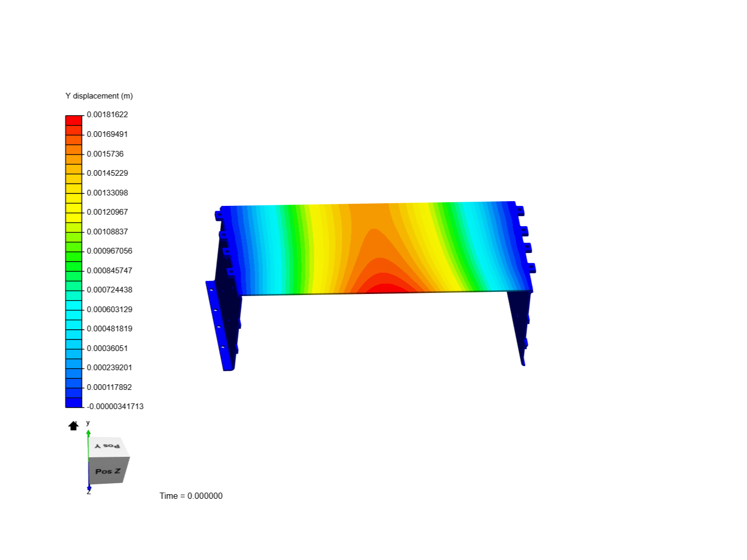
Task: Click the left mounting bracket of the model
Action: [x=219, y=327]
